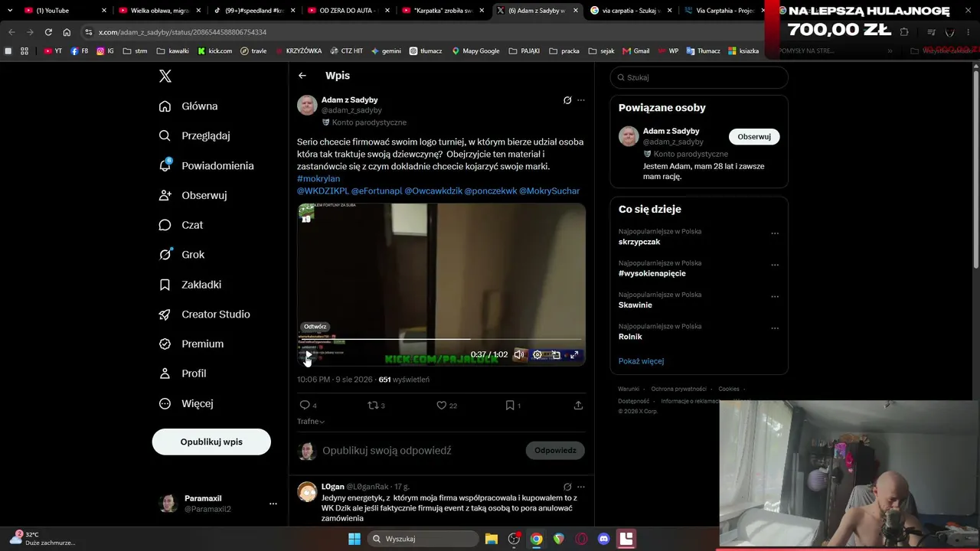This screenshot has height=551, width=980.
Task: Switch to OD ZERA DO AUTA tab
Action: tap(348, 11)
